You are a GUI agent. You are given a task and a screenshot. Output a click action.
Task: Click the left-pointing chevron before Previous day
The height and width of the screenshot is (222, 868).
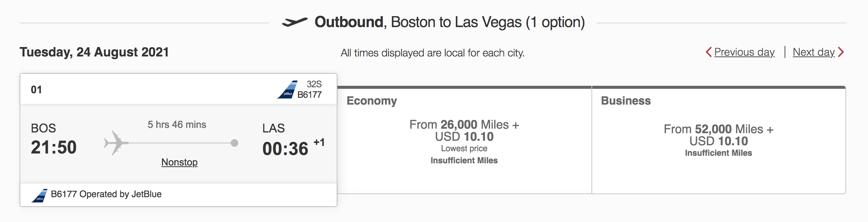click(709, 52)
